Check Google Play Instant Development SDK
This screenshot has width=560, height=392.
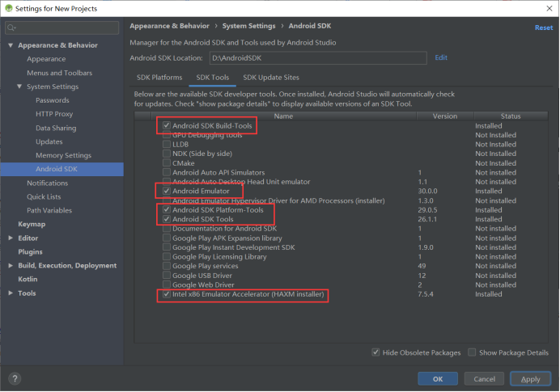(167, 247)
